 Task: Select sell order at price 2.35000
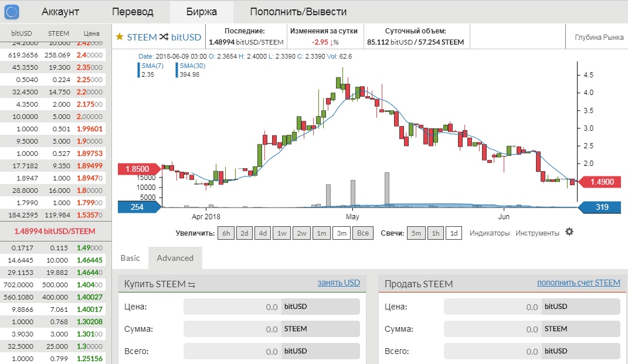point(53,67)
